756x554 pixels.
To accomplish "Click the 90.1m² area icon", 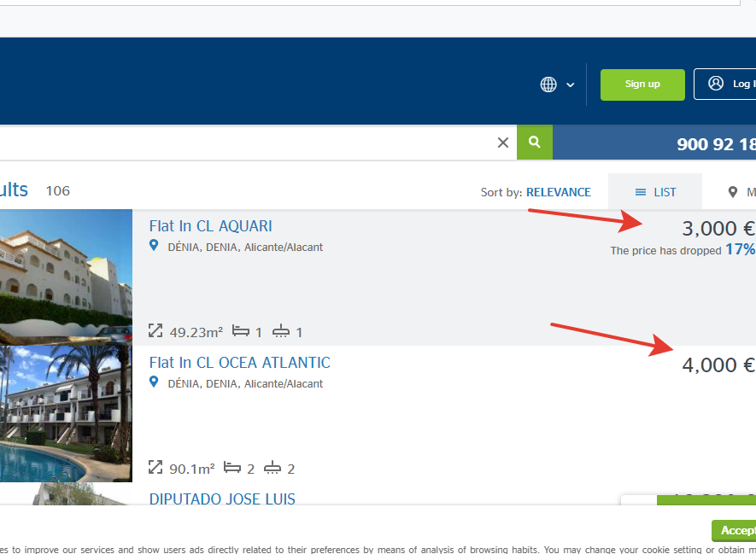I will coord(155,467).
